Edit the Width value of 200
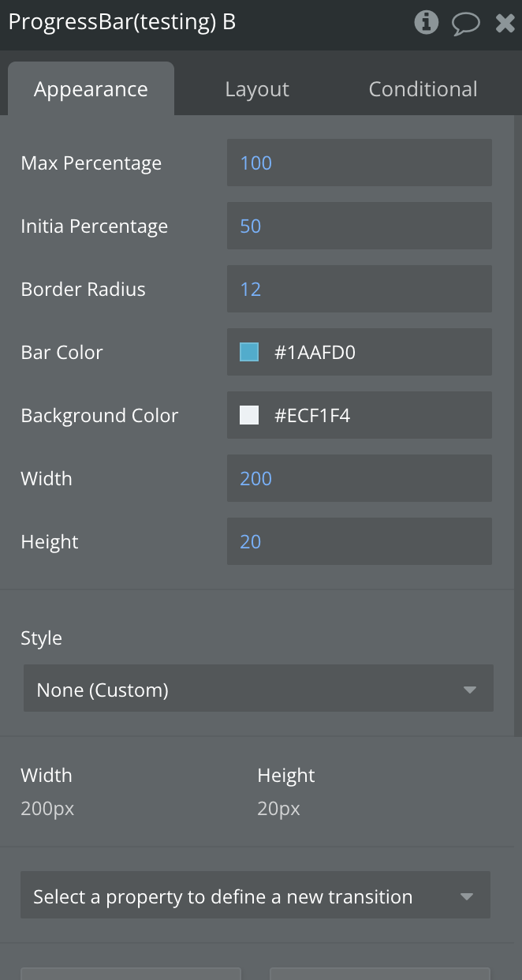522x980 pixels. [359, 479]
